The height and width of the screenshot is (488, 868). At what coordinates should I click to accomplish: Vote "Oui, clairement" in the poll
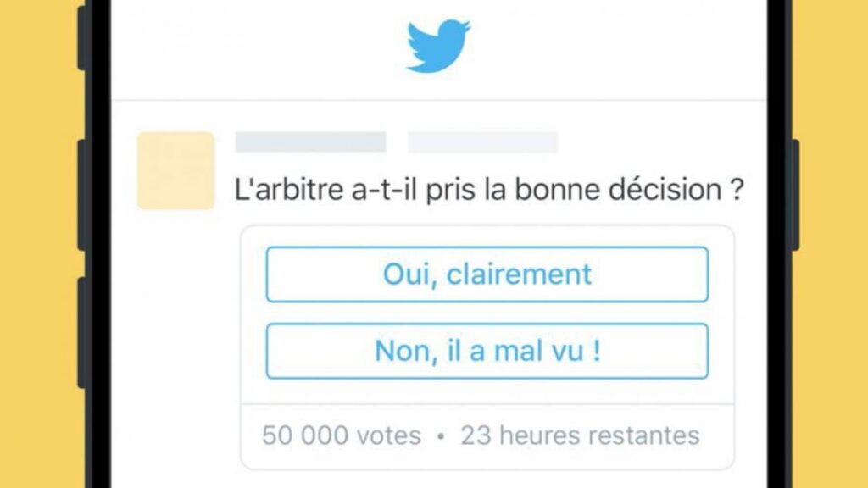(x=487, y=274)
